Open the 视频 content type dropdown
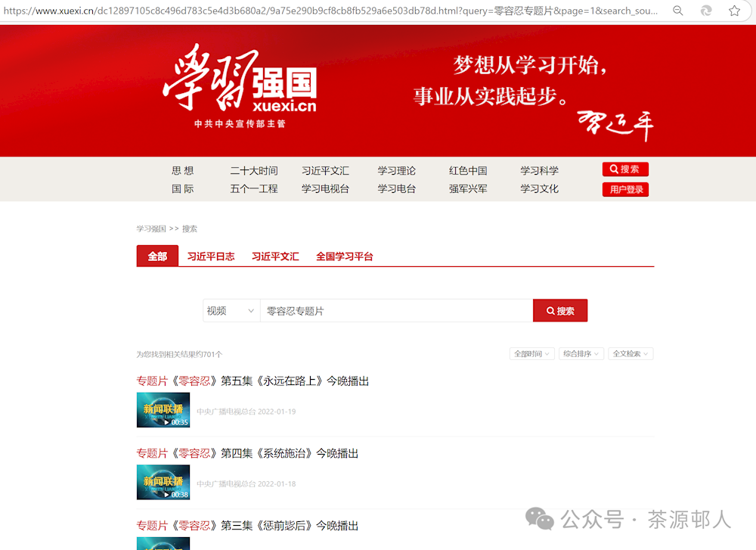 click(x=231, y=311)
